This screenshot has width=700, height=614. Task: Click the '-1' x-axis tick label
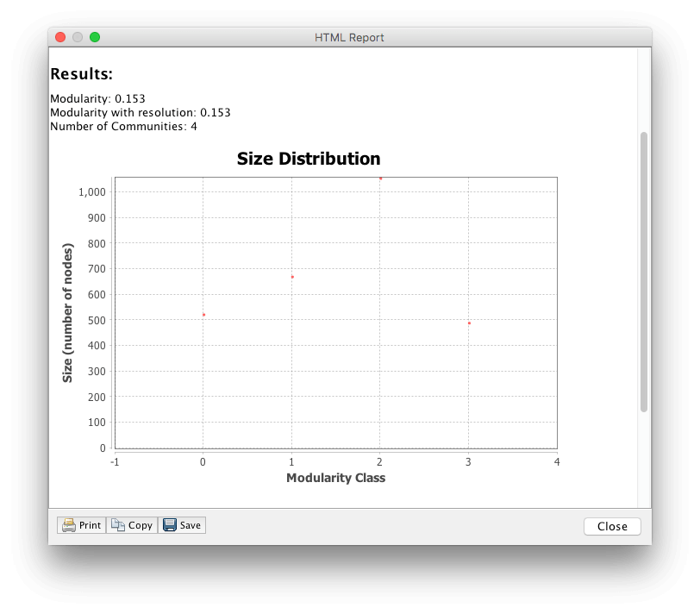point(115,462)
